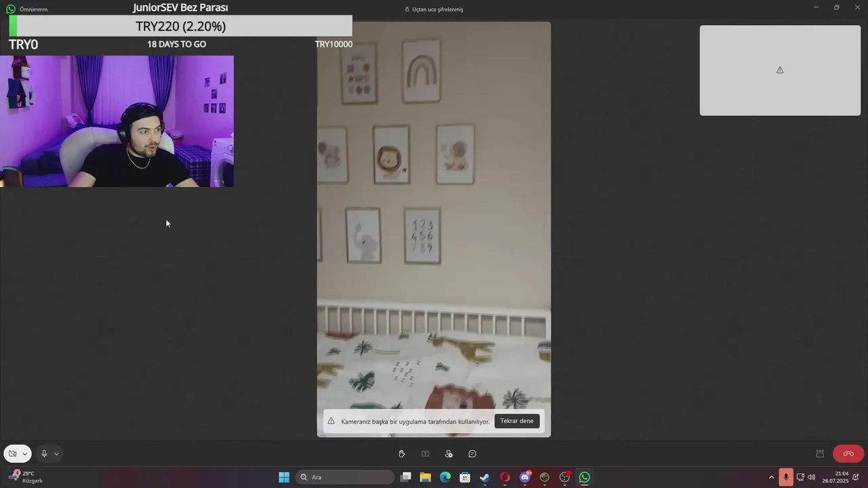Open the Windows Start menu
The width and height of the screenshot is (868, 488).
[x=284, y=477]
